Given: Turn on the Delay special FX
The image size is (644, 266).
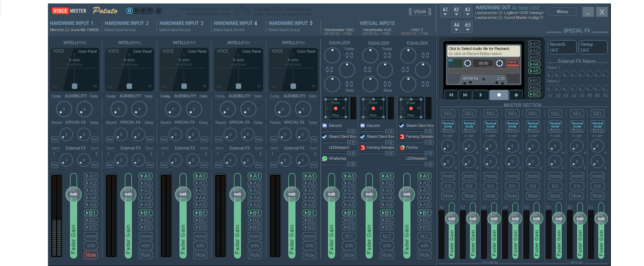Looking at the screenshot, I should click(593, 47).
